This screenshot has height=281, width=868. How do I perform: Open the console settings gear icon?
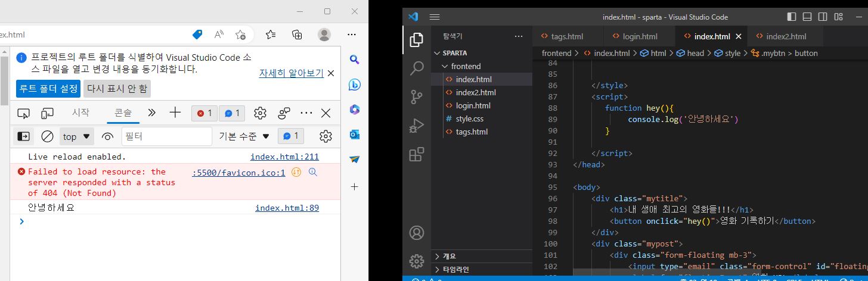pos(325,136)
